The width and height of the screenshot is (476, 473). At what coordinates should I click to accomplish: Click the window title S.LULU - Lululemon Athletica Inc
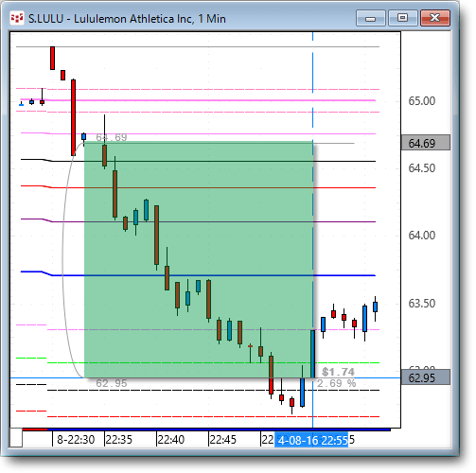tap(127, 19)
